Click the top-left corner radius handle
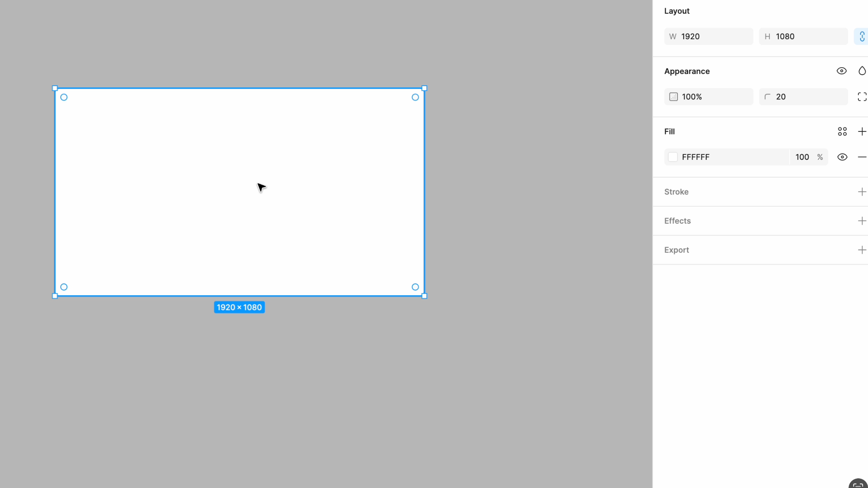This screenshot has height=488, width=868. (64, 97)
